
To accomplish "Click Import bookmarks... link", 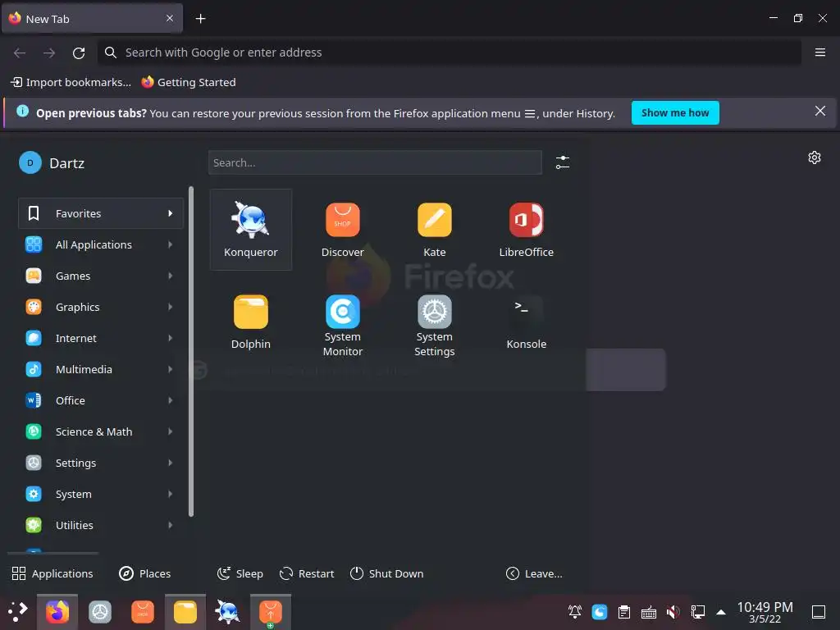I will (71, 82).
